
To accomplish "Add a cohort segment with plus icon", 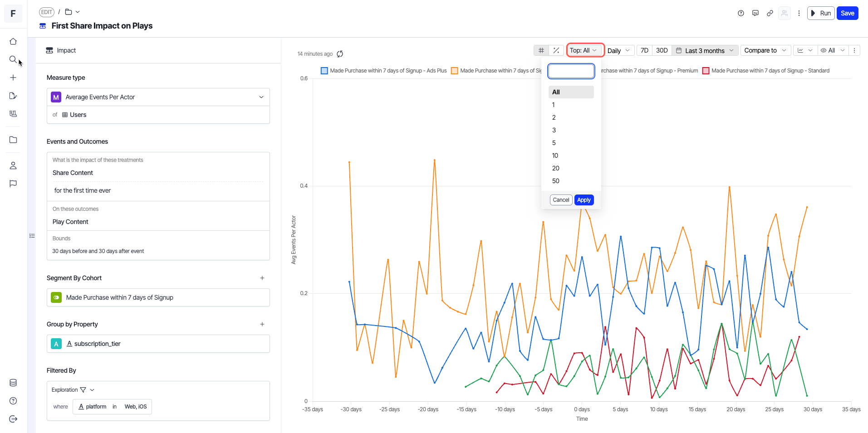I will click(x=262, y=278).
